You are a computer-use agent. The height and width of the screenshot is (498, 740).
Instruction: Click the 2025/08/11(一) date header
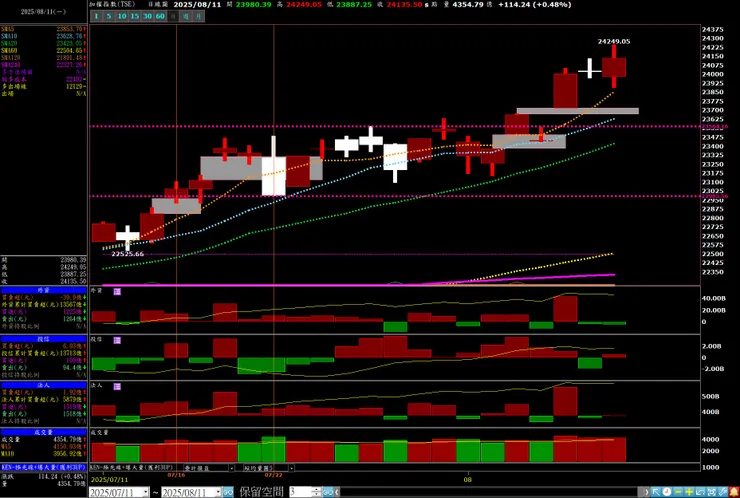pos(43,12)
